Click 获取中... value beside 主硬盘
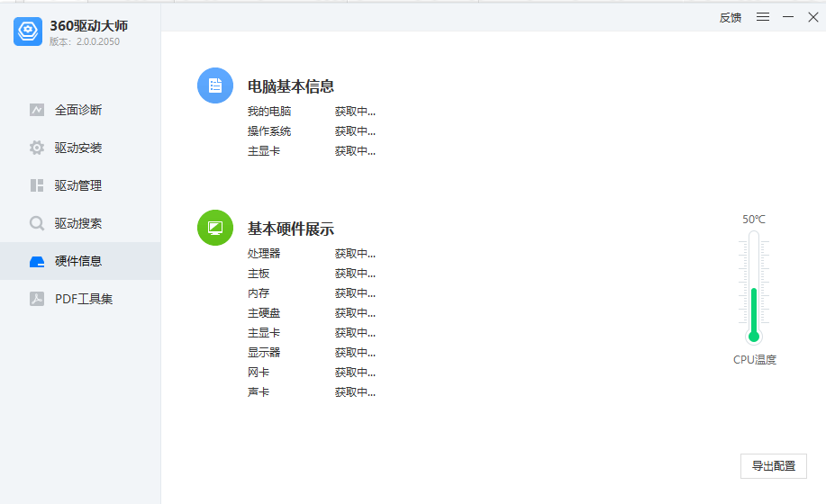 [x=355, y=313]
